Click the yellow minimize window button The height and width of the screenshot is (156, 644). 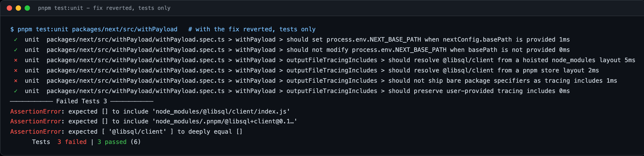coord(18,8)
